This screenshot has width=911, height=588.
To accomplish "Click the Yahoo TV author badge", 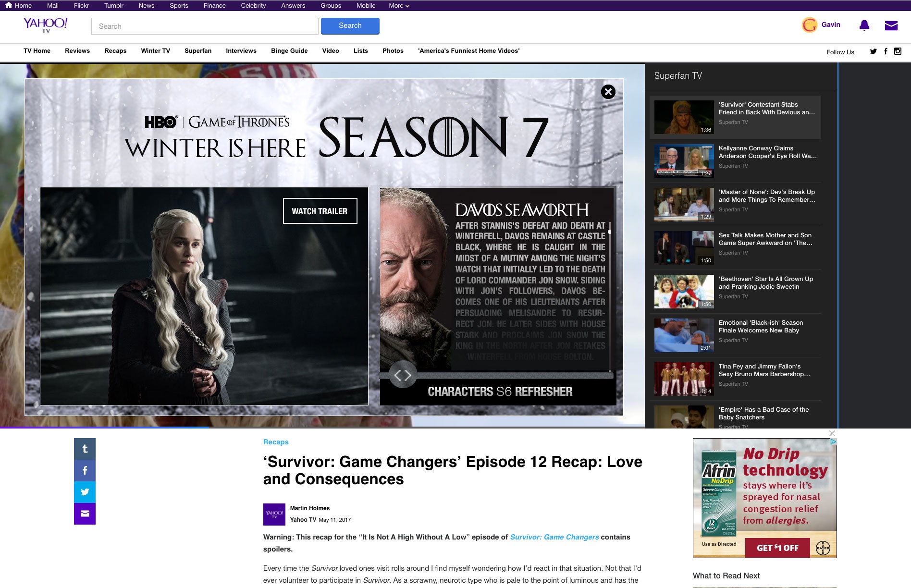I will [274, 514].
